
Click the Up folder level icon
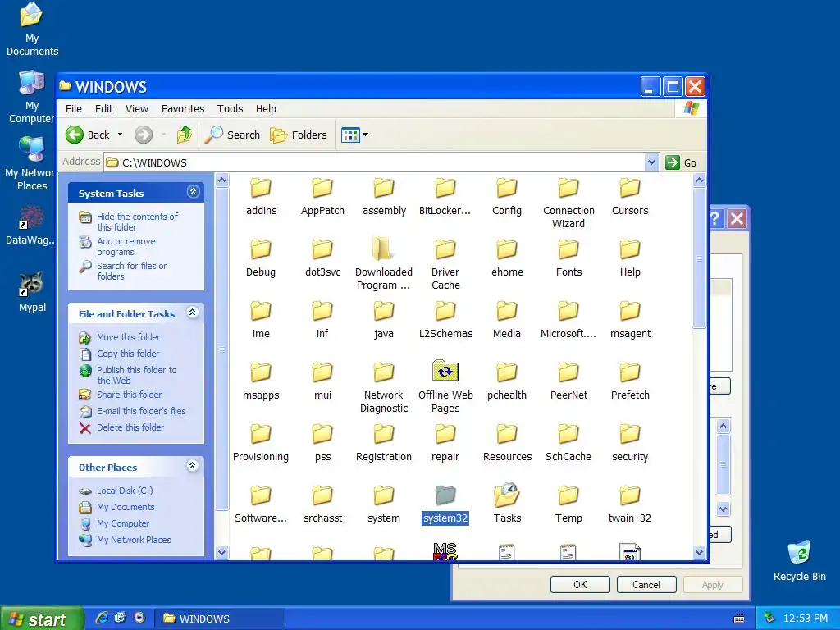(x=185, y=135)
